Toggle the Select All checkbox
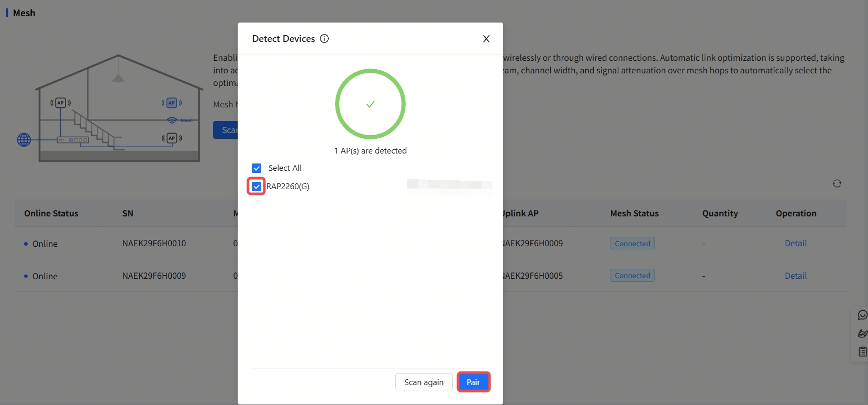This screenshot has height=405, width=868. 257,168
